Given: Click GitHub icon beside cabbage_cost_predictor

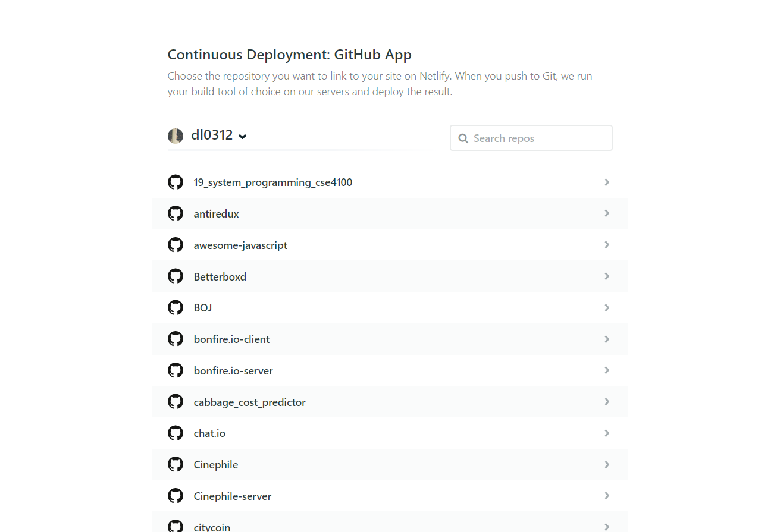Looking at the screenshot, I should click(176, 402).
